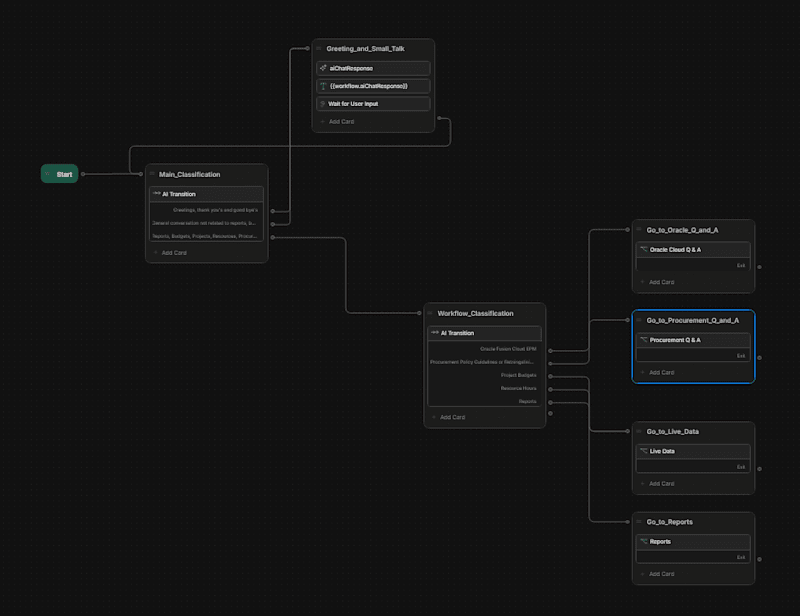This screenshot has width=800, height=616.
Task: Open the Procurement Q & A workflow card
Action: pyautogui.click(x=693, y=340)
